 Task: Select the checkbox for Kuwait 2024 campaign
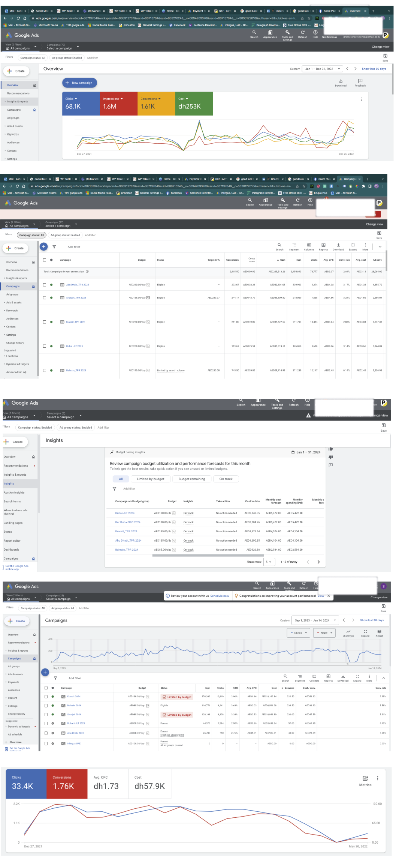[46, 697]
